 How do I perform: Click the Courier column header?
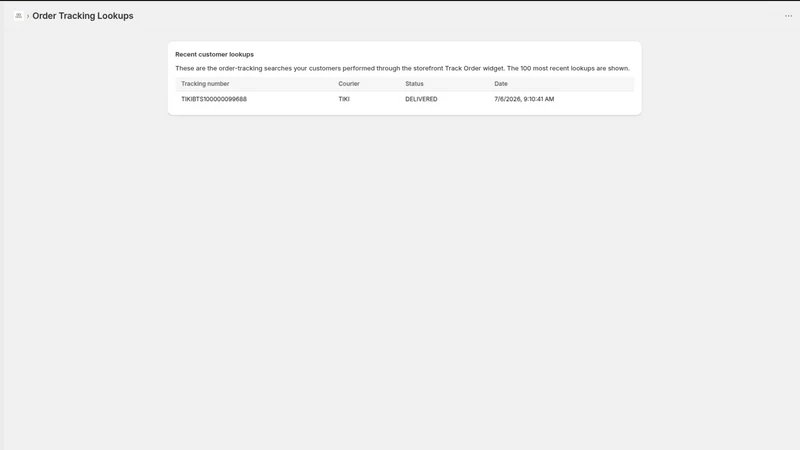tap(349, 84)
